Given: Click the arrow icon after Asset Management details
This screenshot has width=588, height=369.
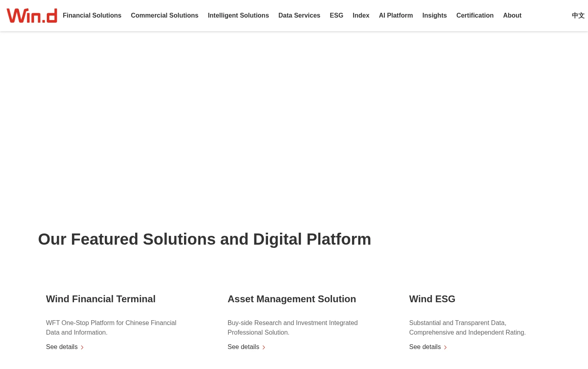Looking at the screenshot, I should tap(264, 347).
